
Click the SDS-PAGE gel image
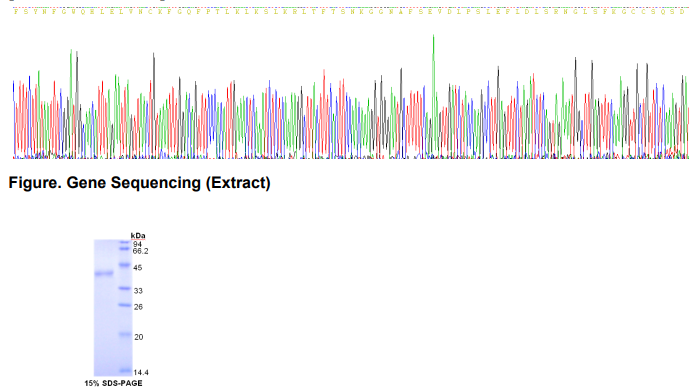tap(113, 308)
